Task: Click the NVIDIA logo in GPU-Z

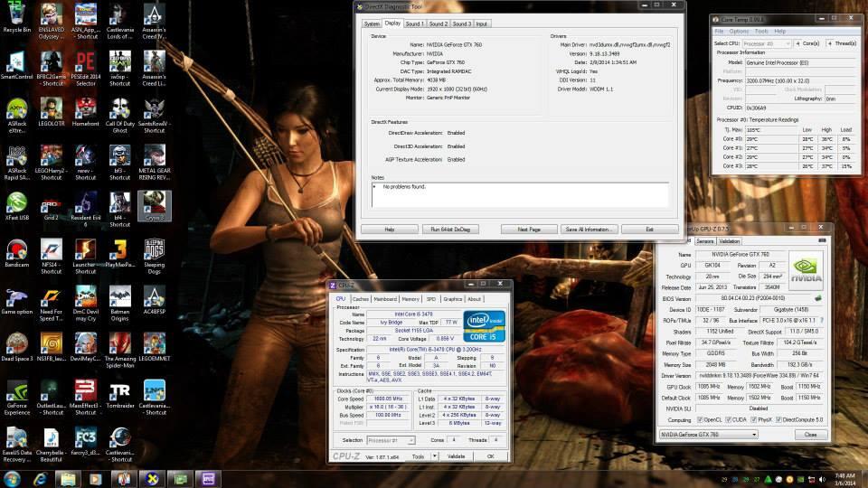Action: click(x=806, y=270)
